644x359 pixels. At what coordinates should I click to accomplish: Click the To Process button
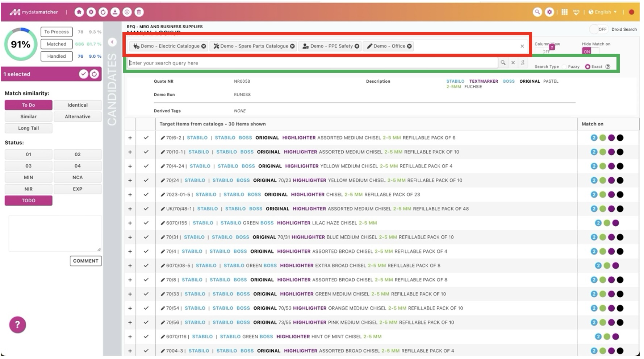[x=57, y=32]
